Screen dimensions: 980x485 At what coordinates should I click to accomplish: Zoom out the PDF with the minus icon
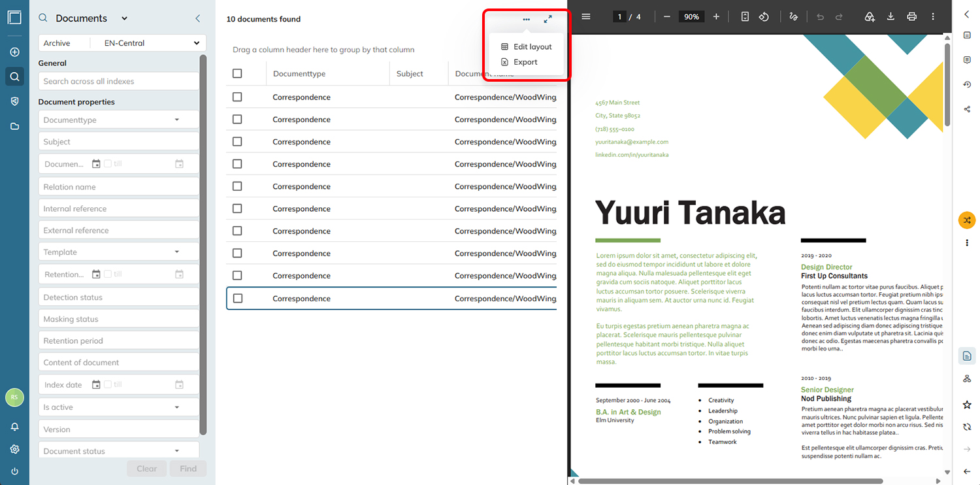666,16
